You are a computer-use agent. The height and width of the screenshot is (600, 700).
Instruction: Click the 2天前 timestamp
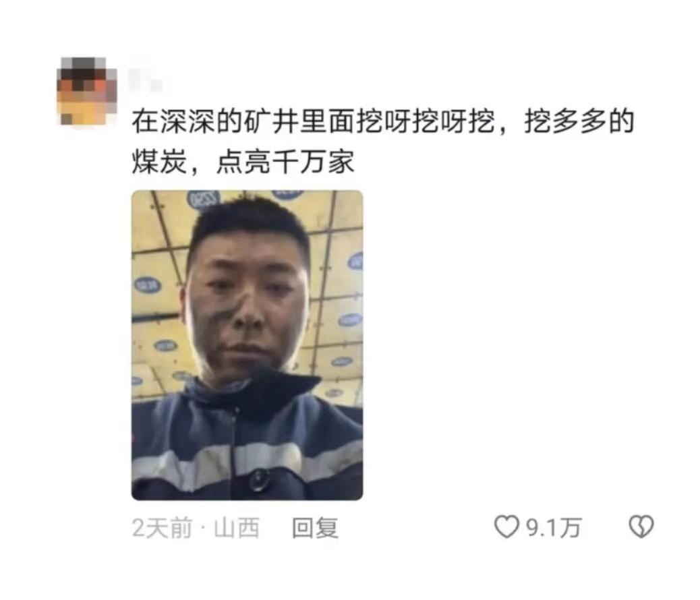[x=162, y=528]
